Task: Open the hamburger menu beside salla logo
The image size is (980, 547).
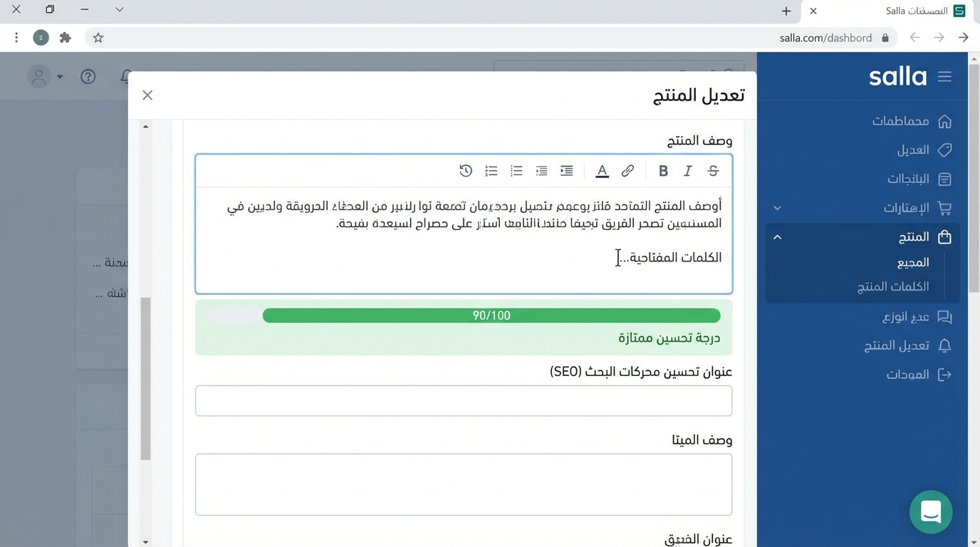Action: [945, 76]
